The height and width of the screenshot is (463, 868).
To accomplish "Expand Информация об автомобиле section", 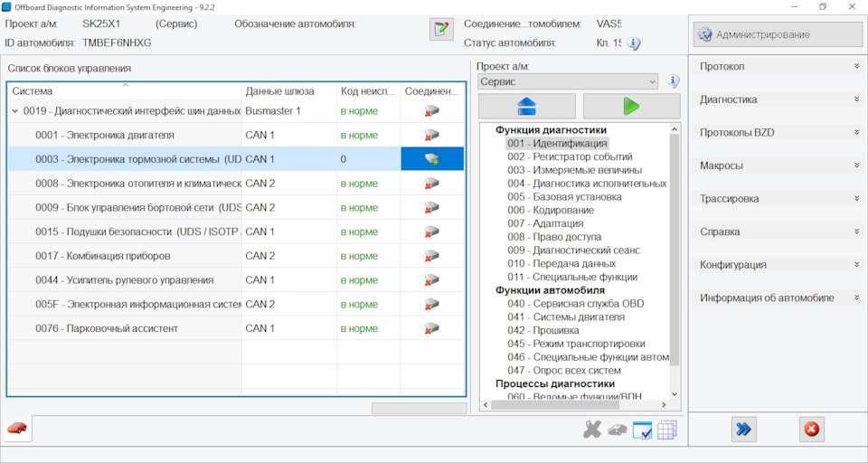I will click(x=778, y=298).
